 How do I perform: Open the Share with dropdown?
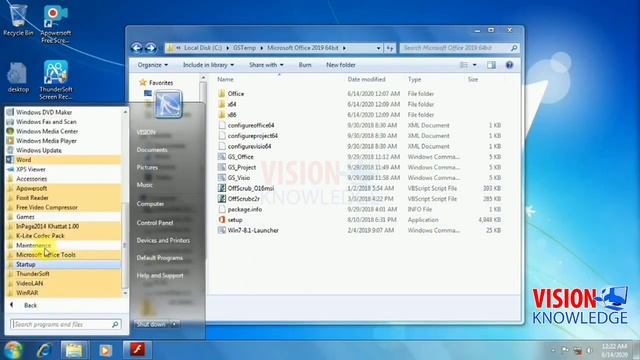tap(266, 65)
